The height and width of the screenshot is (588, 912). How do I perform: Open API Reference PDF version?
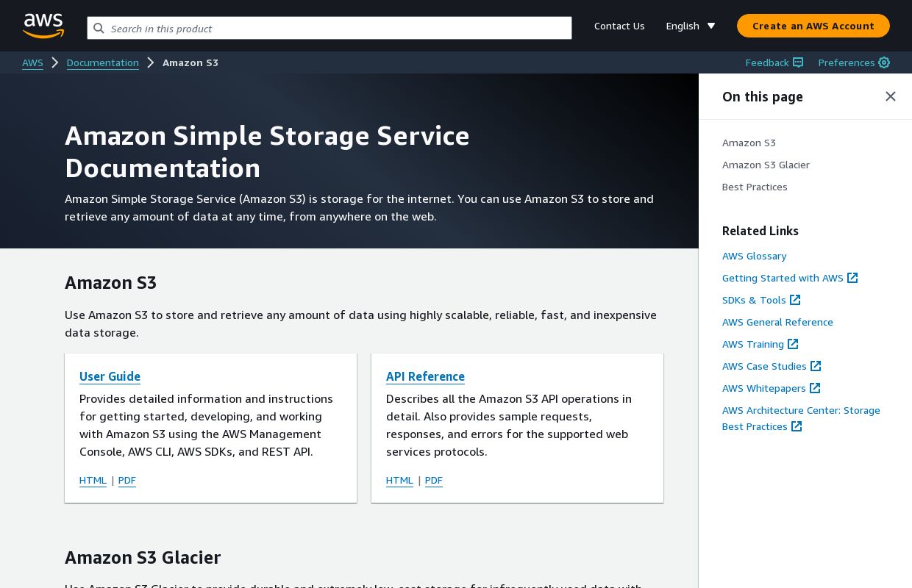click(434, 480)
